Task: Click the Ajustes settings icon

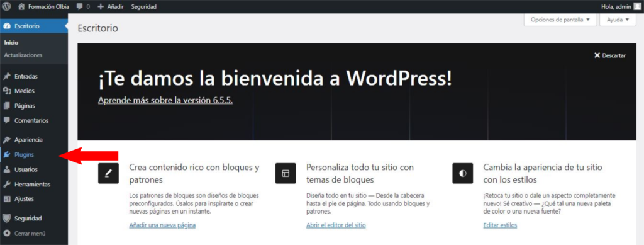Action: (x=6, y=199)
